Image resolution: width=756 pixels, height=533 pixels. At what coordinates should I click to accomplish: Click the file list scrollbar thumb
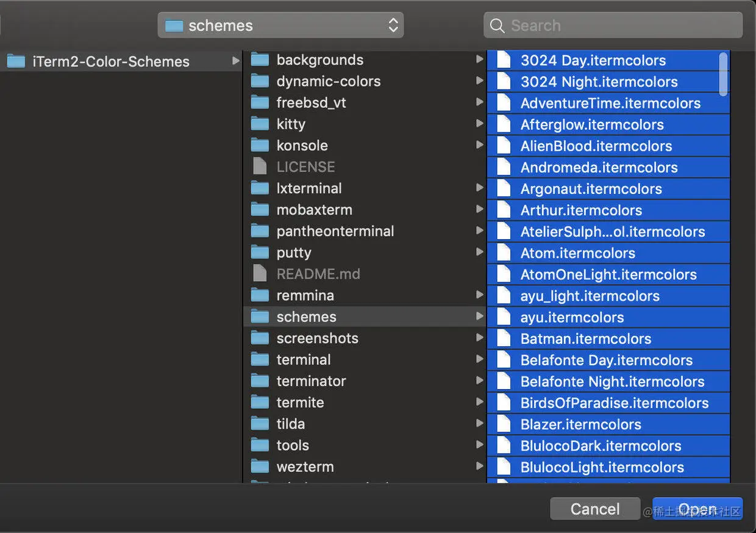[723, 74]
